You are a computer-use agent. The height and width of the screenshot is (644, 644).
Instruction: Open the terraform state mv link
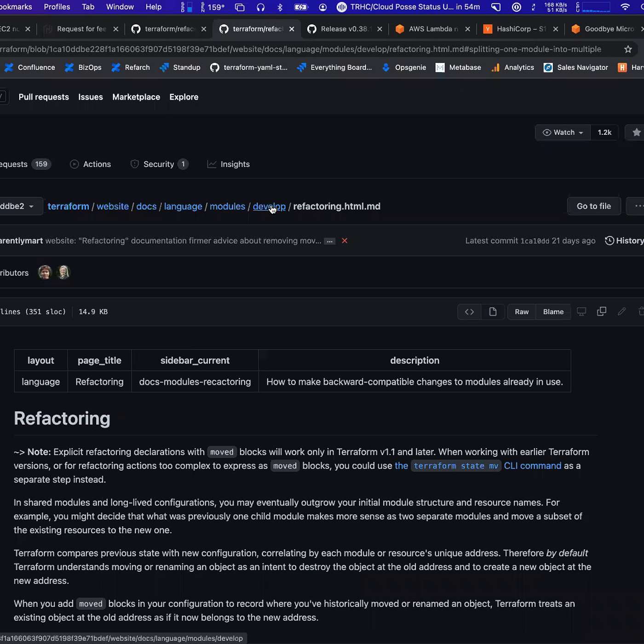454,466
